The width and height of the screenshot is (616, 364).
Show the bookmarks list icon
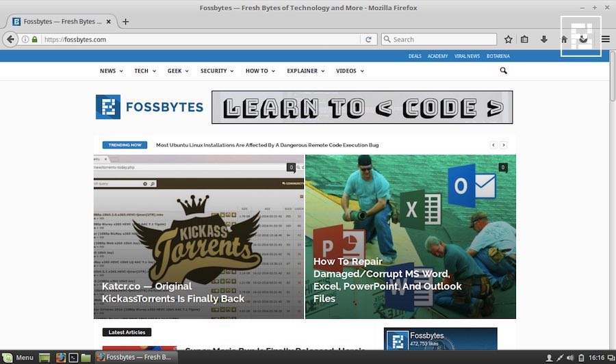pyautogui.click(x=525, y=40)
